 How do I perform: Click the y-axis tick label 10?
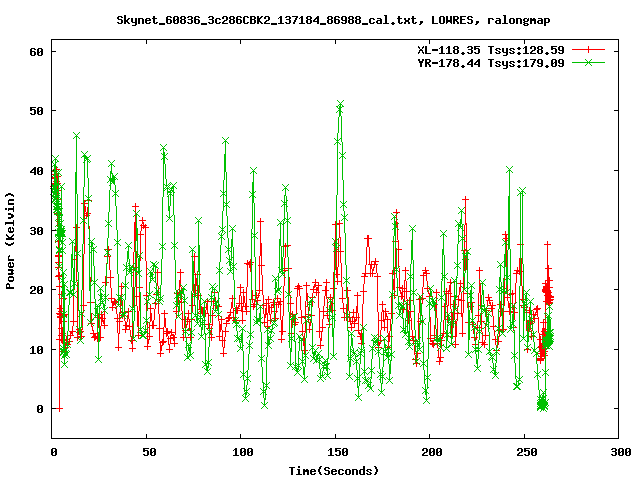click(x=37, y=350)
